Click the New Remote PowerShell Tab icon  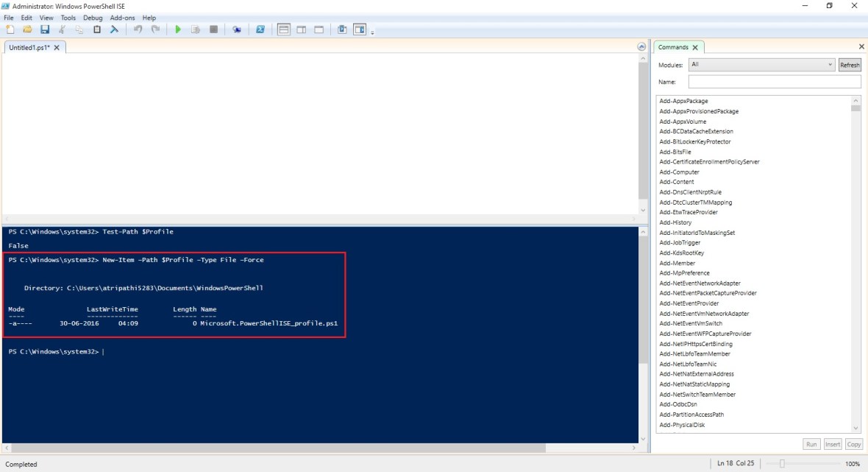click(x=237, y=29)
